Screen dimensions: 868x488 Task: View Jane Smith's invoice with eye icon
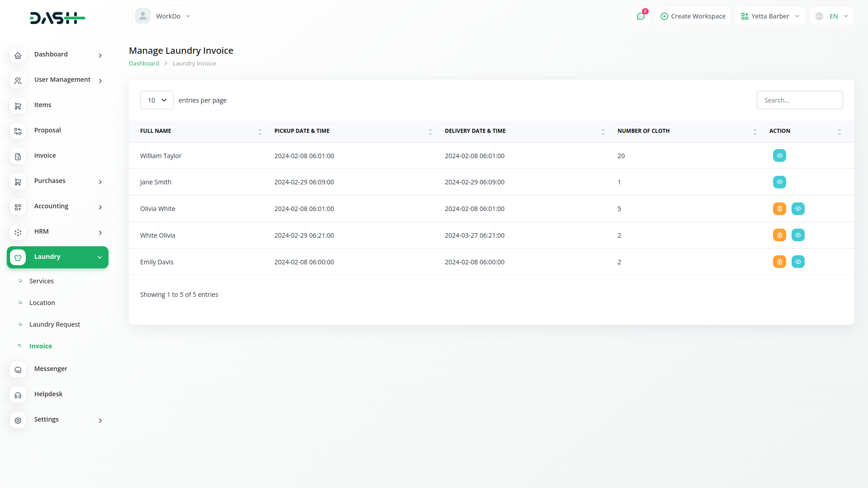[x=779, y=182]
